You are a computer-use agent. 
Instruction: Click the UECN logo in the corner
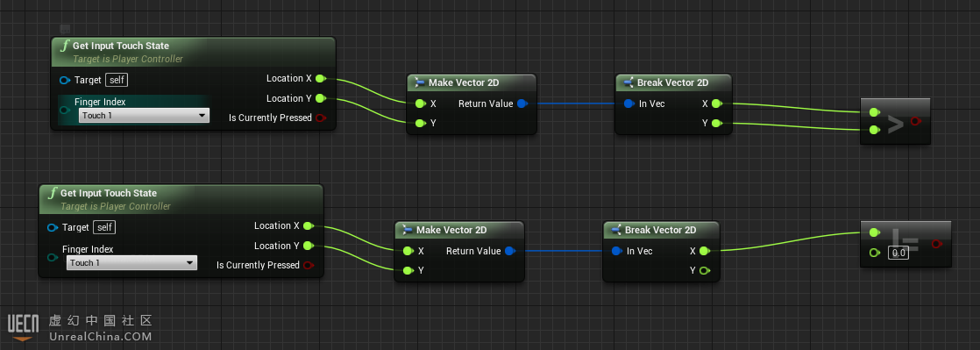tap(23, 327)
